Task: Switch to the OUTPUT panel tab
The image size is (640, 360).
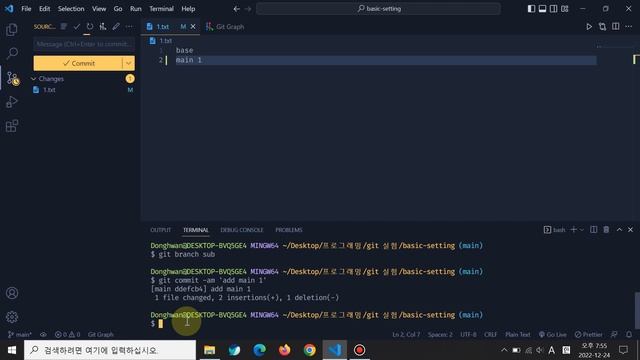Action: pyautogui.click(x=160, y=230)
